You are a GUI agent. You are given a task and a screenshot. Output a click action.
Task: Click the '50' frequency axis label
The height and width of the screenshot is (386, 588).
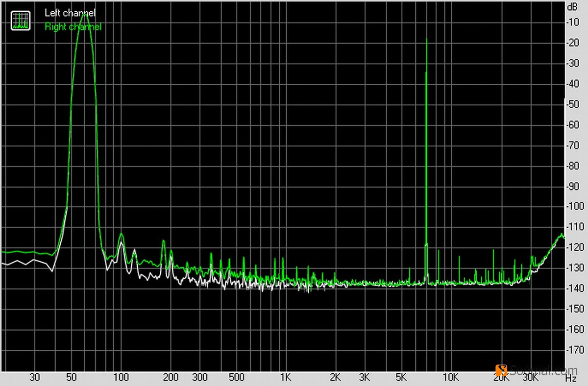point(72,378)
